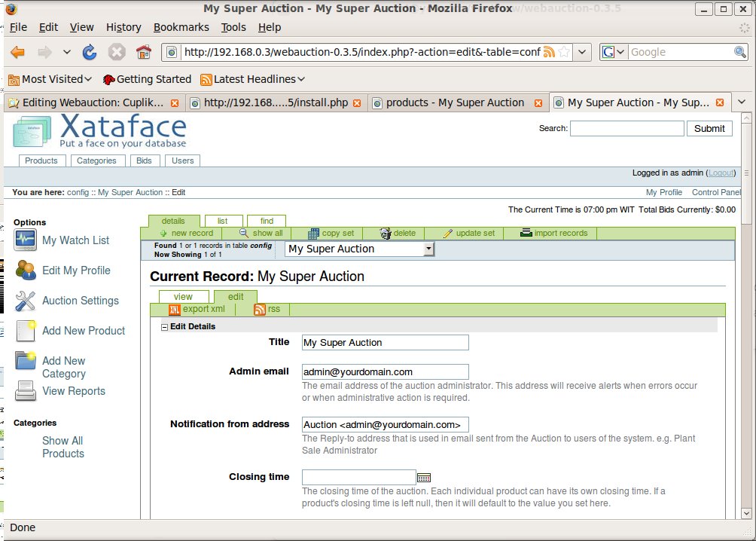Click the export xml icon

click(x=175, y=310)
